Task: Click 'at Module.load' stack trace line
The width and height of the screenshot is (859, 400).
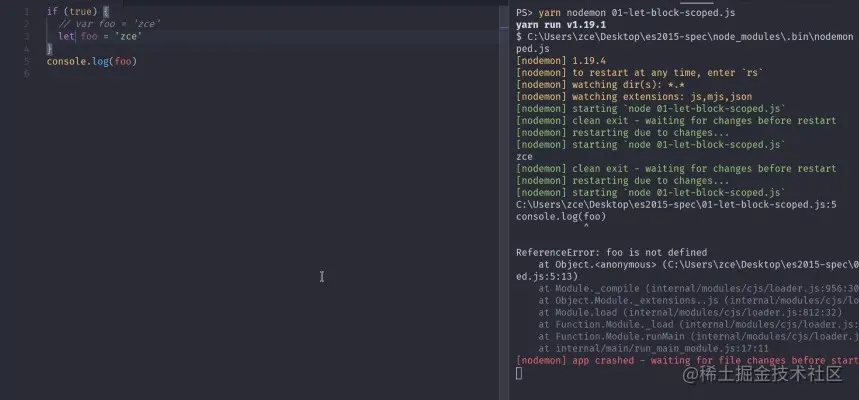Action: point(690,313)
